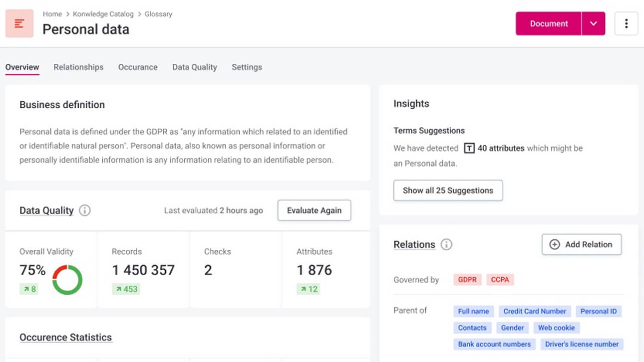Click the Data Quality info icon
This screenshot has height=362, width=644.
(x=85, y=210)
